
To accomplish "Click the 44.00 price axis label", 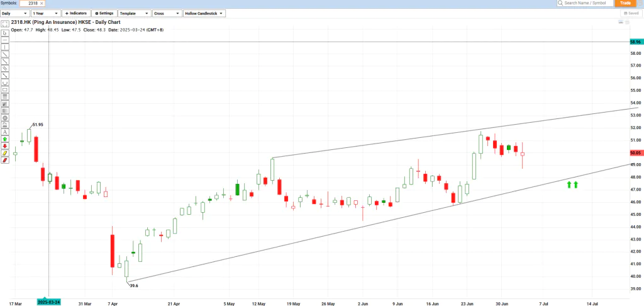I will pos(635,227).
